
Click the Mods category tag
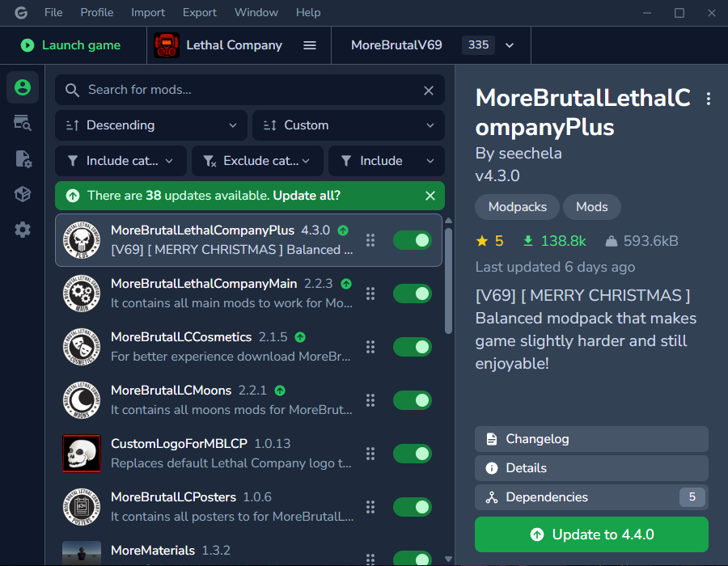pyautogui.click(x=592, y=207)
